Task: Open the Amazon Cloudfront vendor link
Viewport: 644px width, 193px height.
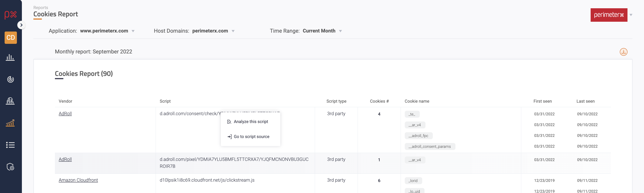Action: click(x=78, y=180)
